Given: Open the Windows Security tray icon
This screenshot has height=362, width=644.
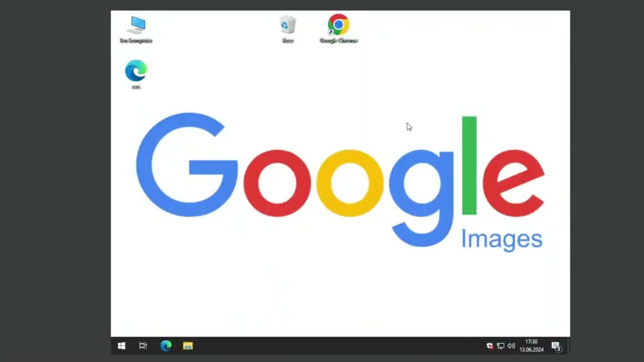Looking at the screenshot, I should click(490, 346).
